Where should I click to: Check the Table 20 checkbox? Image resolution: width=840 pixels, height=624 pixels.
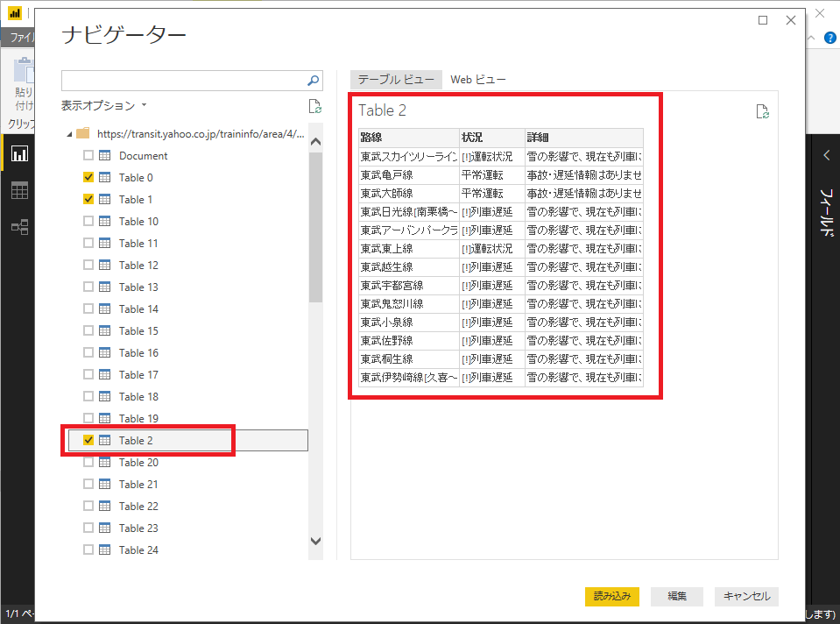[x=88, y=462]
